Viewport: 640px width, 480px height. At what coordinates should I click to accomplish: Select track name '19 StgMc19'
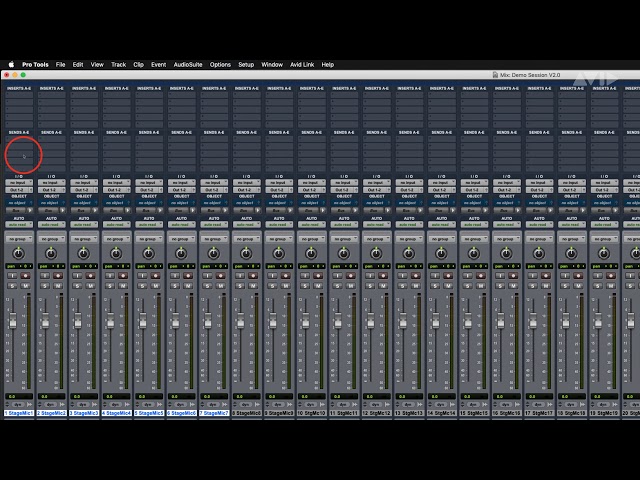click(x=604, y=413)
